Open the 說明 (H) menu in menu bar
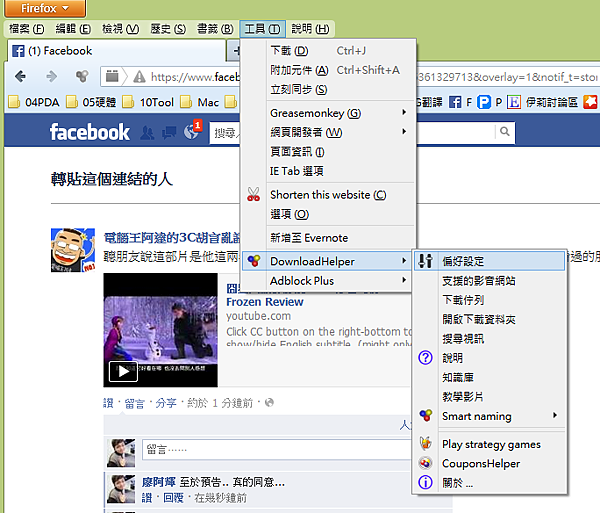Image resolution: width=600 pixels, height=513 pixels. click(x=310, y=29)
